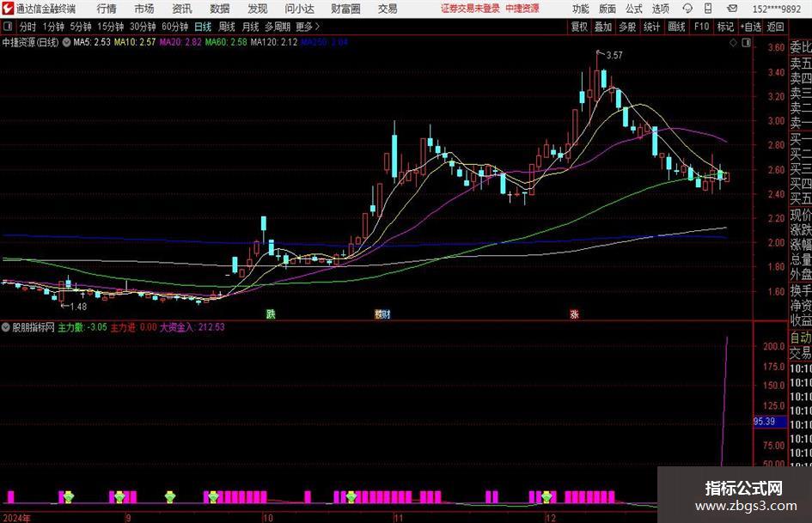Click the diamond icon at the chart's top right
The height and width of the screenshot is (523, 812).
[x=733, y=43]
